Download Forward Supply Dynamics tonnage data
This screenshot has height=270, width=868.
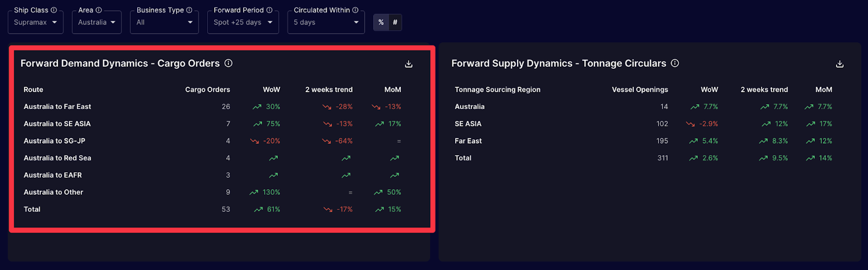840,64
